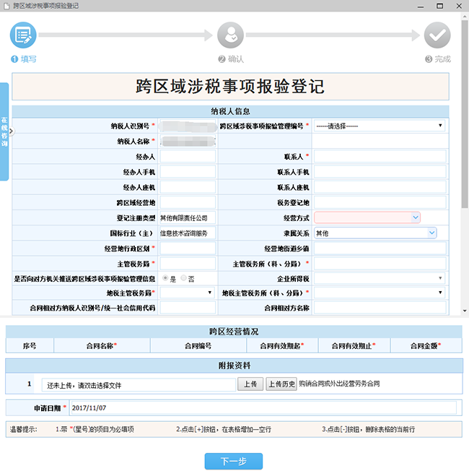Expand the 经营方式 dropdown

pyautogui.click(x=367, y=217)
